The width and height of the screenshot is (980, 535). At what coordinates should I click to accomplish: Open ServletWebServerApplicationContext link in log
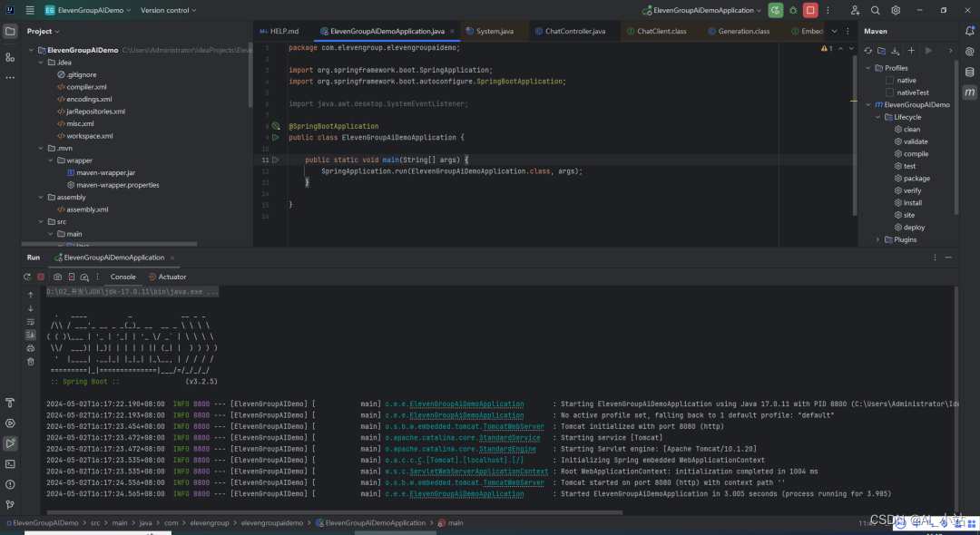(x=479, y=472)
